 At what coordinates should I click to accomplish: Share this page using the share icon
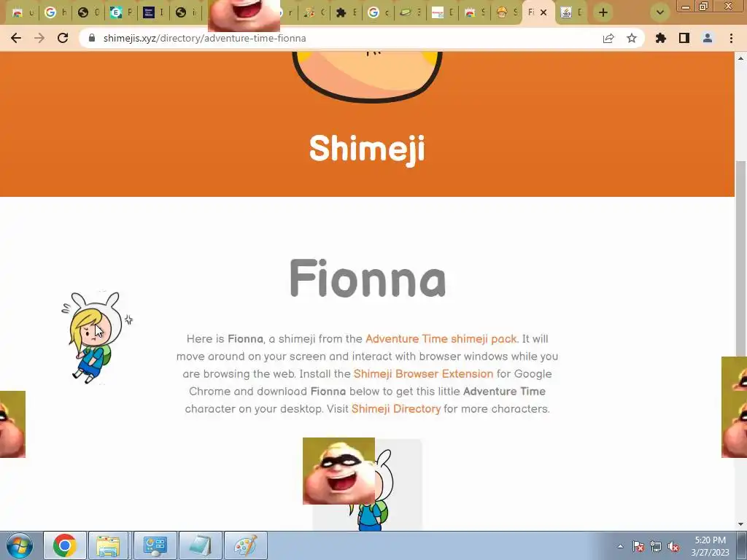(x=608, y=38)
